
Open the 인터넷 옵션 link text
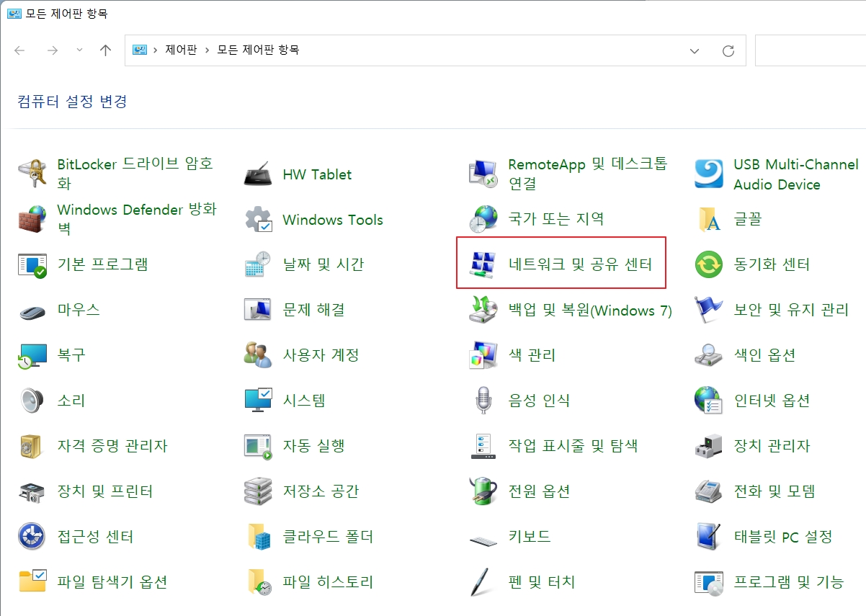coord(772,400)
